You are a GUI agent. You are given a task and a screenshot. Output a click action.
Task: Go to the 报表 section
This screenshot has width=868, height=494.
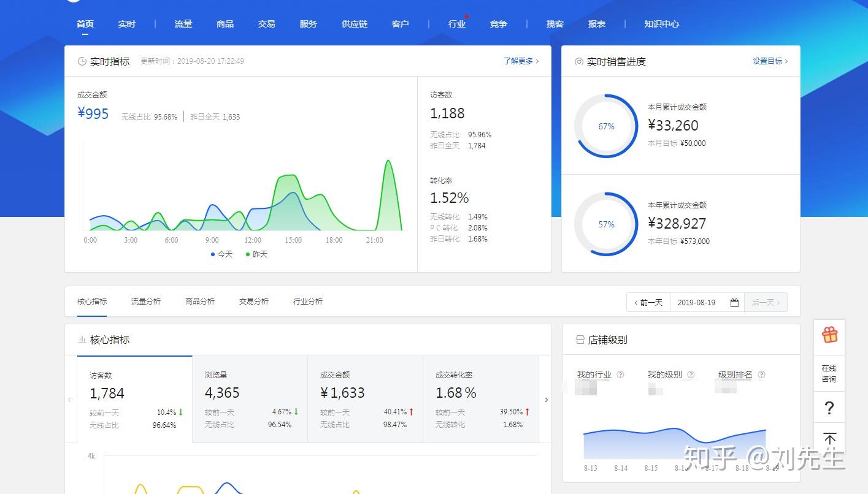pos(597,24)
